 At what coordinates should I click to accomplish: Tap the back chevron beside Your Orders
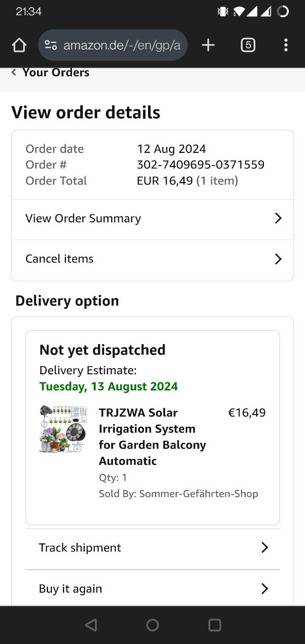[x=14, y=72]
